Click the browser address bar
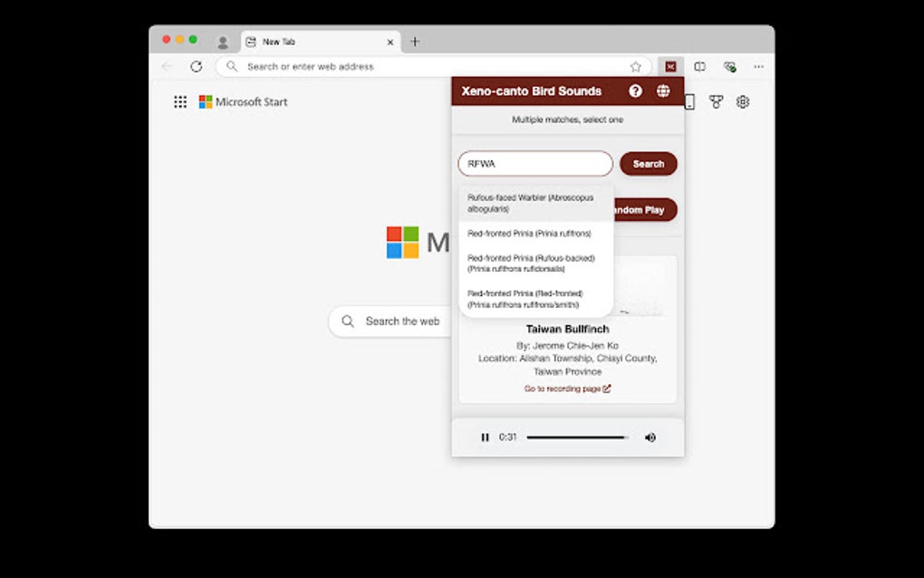The image size is (924, 578). 434,66
